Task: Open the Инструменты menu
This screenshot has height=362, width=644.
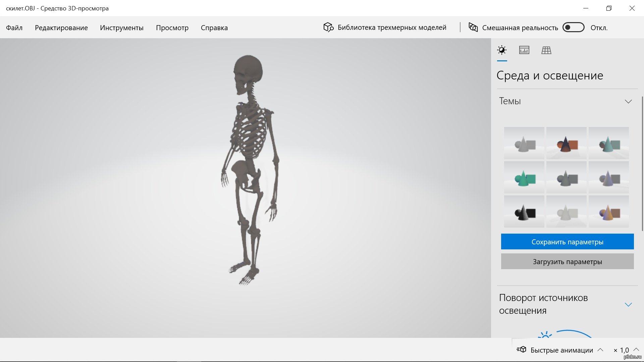Action: [121, 28]
